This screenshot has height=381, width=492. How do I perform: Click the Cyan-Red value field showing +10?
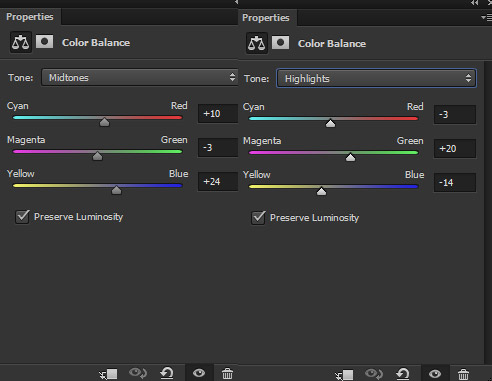pos(218,114)
